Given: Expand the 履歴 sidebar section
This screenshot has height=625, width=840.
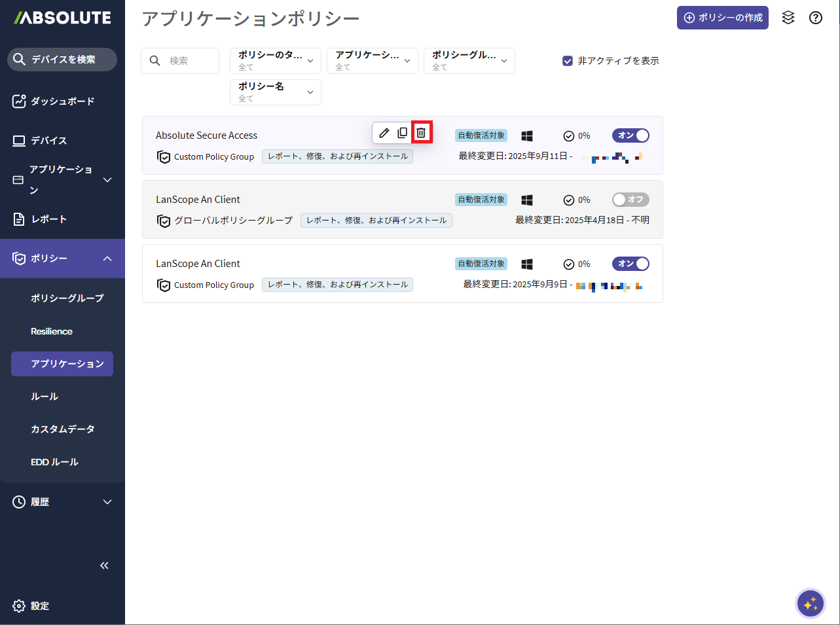Looking at the screenshot, I should tap(62, 502).
